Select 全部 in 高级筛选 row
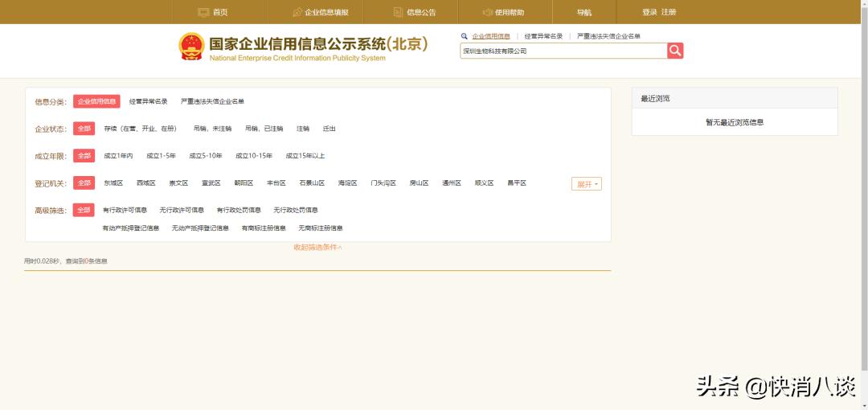 84,210
